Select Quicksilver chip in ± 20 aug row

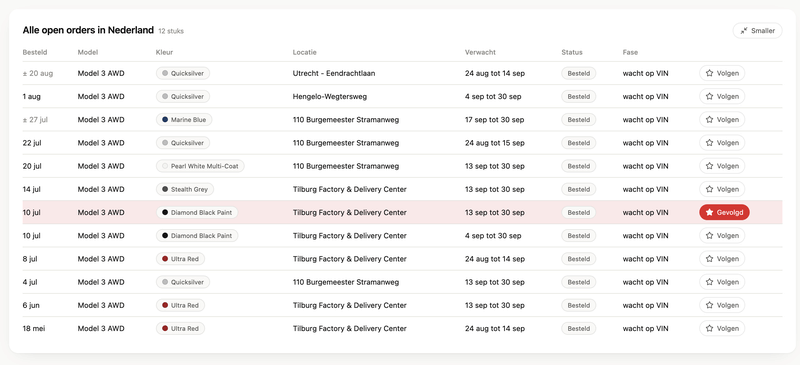(x=183, y=73)
